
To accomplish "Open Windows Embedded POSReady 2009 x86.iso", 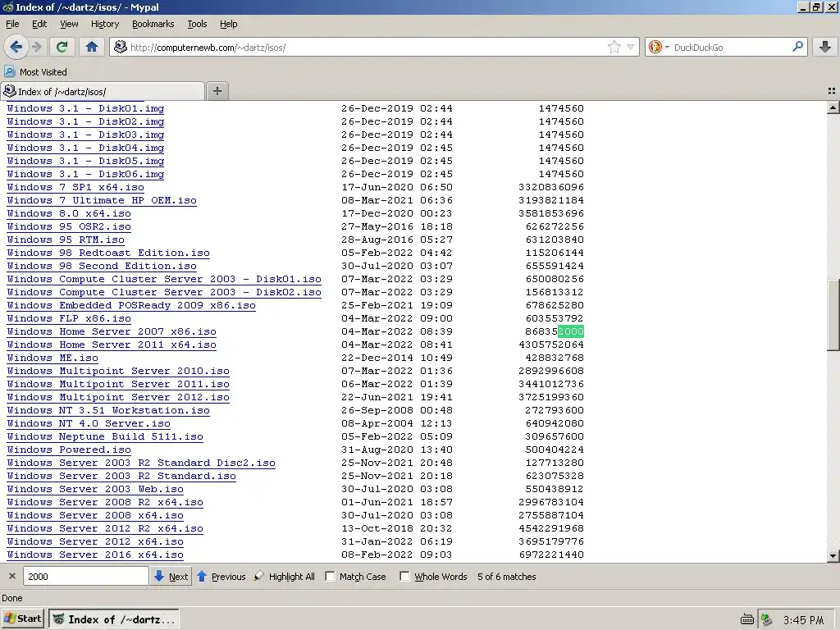I will [131, 305].
